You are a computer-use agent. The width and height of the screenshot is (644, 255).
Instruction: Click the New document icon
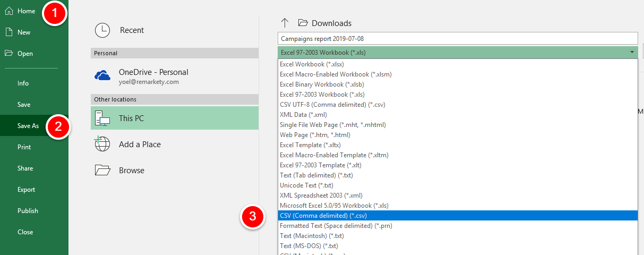8,32
